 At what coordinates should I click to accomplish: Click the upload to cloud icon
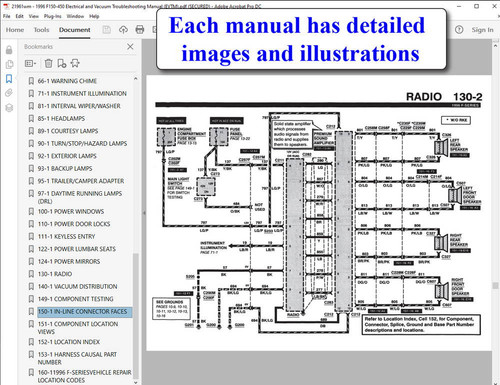click(x=123, y=30)
